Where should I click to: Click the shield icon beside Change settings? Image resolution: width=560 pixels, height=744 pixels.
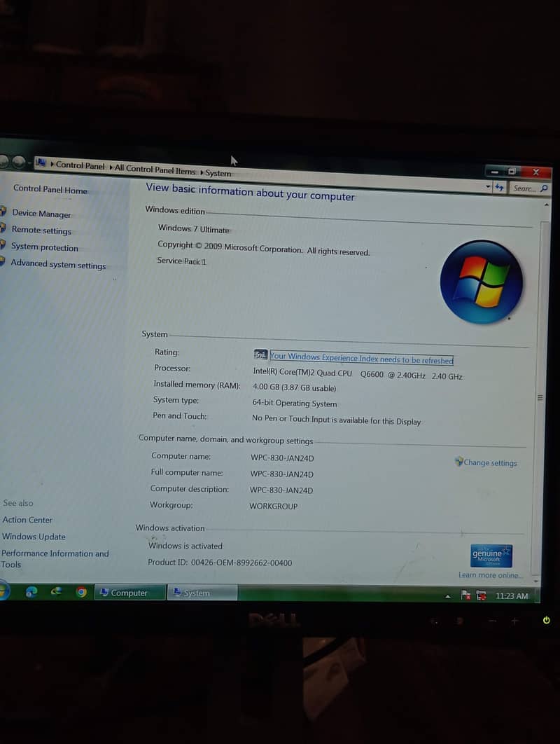pyautogui.click(x=458, y=461)
